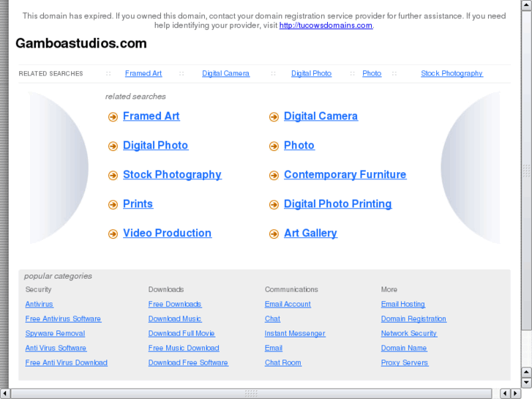The width and height of the screenshot is (532, 399).
Task: Open the Antivirus category link
Action: click(39, 305)
